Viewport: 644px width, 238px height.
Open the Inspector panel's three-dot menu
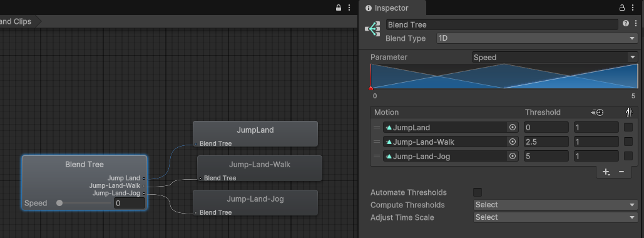click(x=633, y=8)
